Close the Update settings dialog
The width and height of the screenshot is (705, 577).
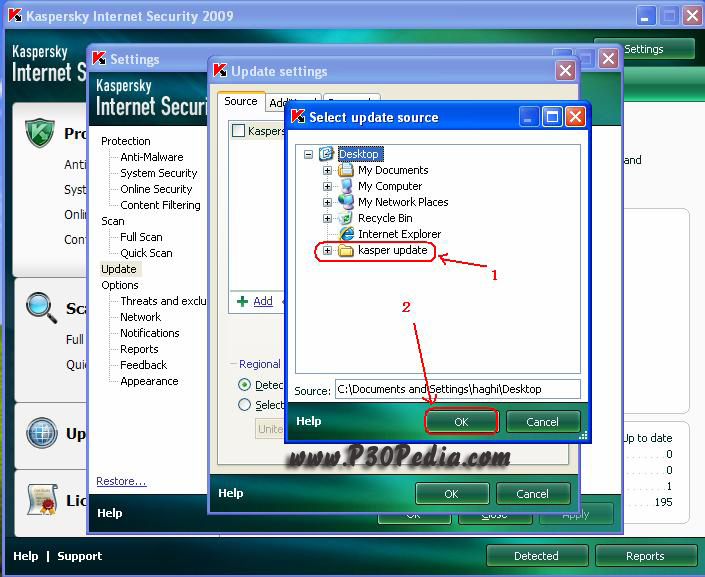[565, 71]
